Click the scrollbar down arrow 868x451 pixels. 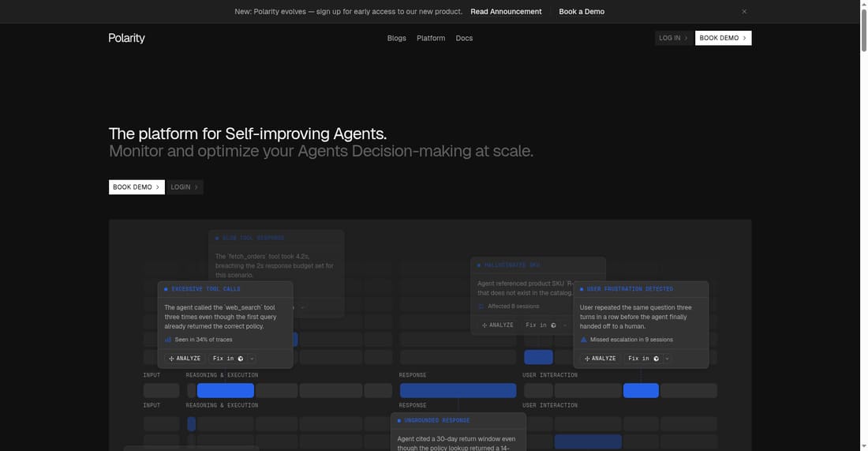(x=863, y=446)
